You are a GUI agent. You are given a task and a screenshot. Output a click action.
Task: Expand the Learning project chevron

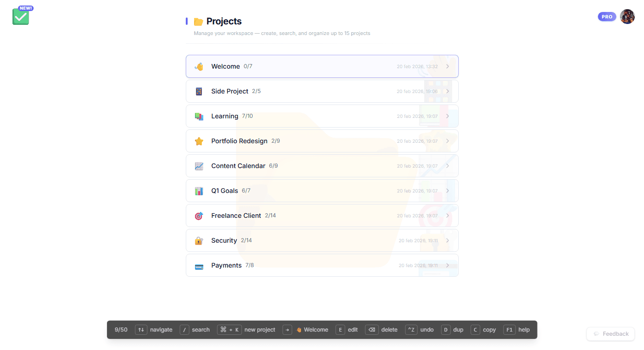pyautogui.click(x=447, y=116)
